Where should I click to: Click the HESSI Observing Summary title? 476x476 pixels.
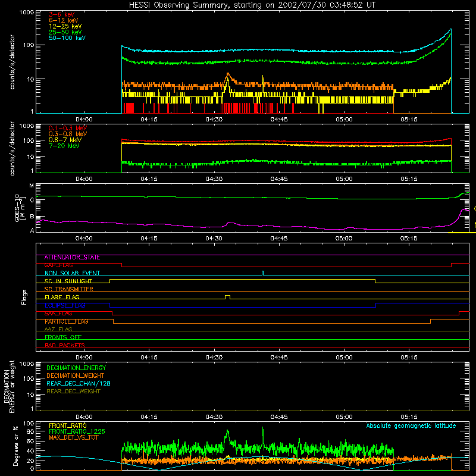click(x=252, y=5)
